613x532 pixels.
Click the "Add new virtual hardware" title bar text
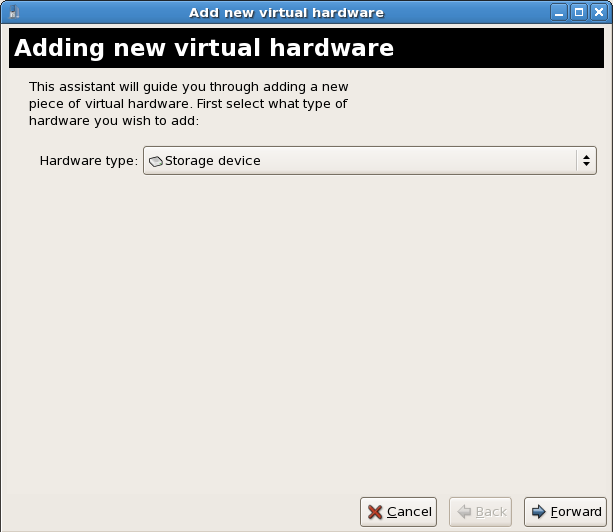pos(286,13)
